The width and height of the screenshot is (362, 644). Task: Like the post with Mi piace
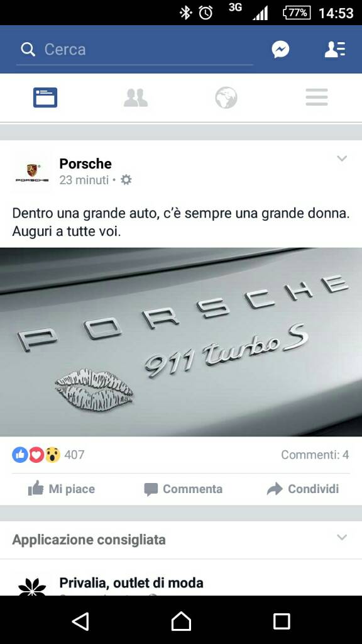point(62,489)
